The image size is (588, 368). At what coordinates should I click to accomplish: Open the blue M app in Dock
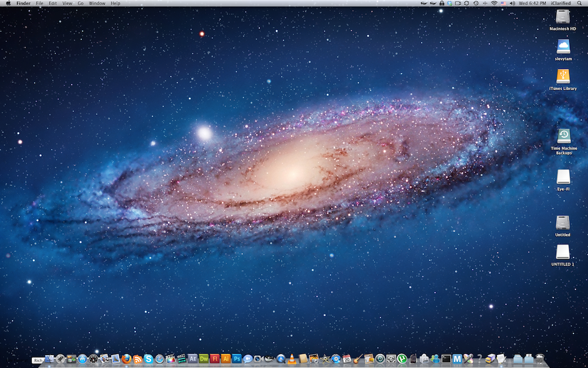pyautogui.click(x=457, y=359)
